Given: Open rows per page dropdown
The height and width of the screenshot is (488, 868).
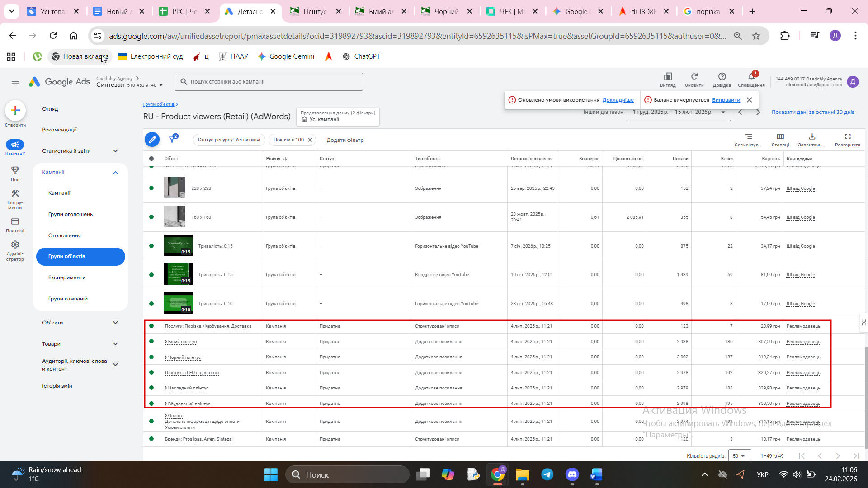Looking at the screenshot, I should point(739,456).
